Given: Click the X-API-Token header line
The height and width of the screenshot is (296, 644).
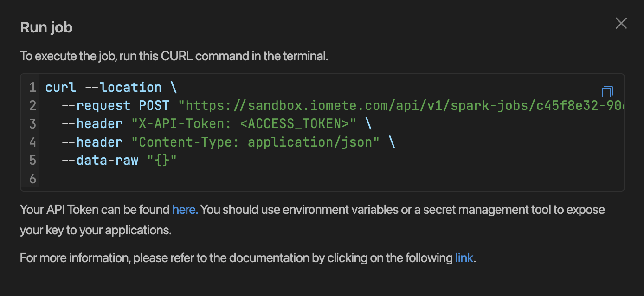Looking at the screenshot, I should 217,123.
